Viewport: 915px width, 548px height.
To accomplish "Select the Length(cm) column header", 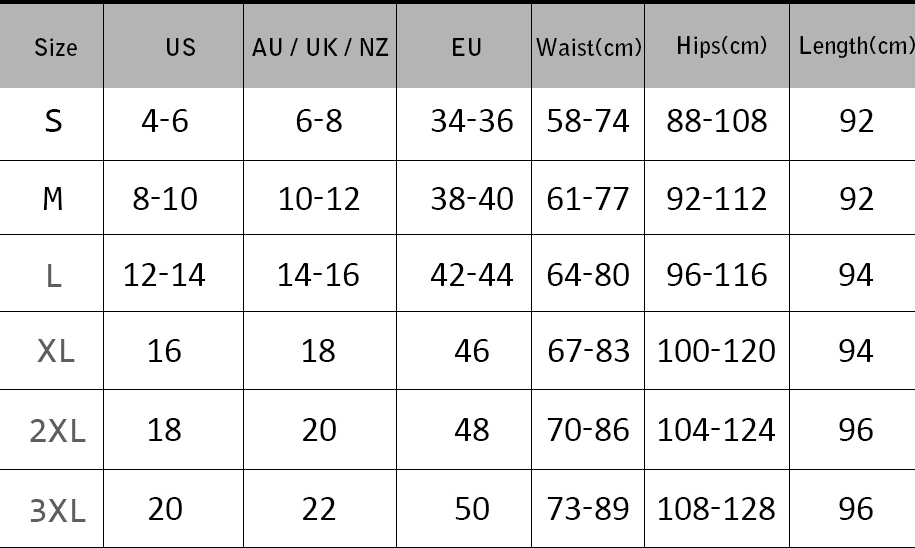I will (x=856, y=46).
